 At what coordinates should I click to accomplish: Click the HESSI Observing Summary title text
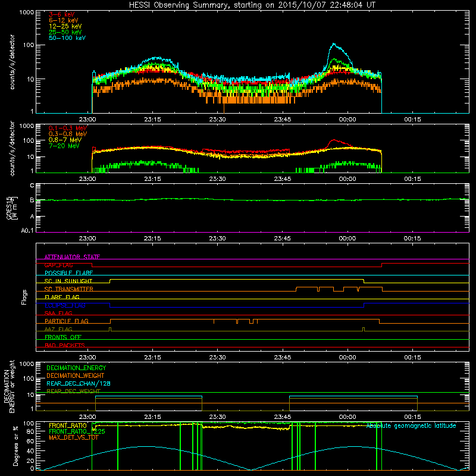click(252, 5)
